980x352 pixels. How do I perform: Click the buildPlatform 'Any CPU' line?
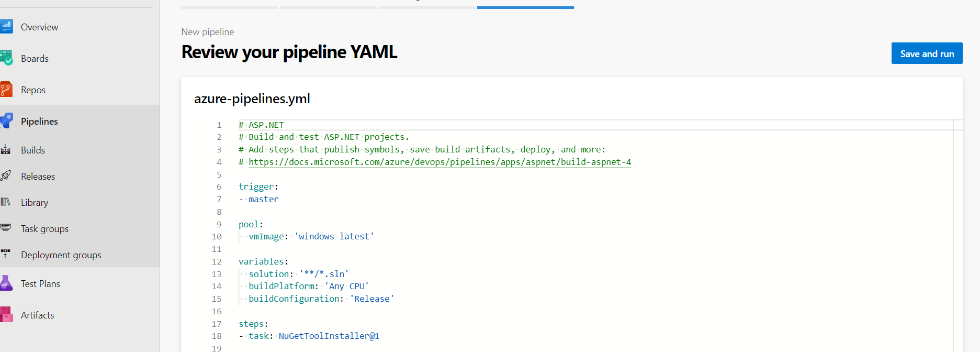(309, 286)
